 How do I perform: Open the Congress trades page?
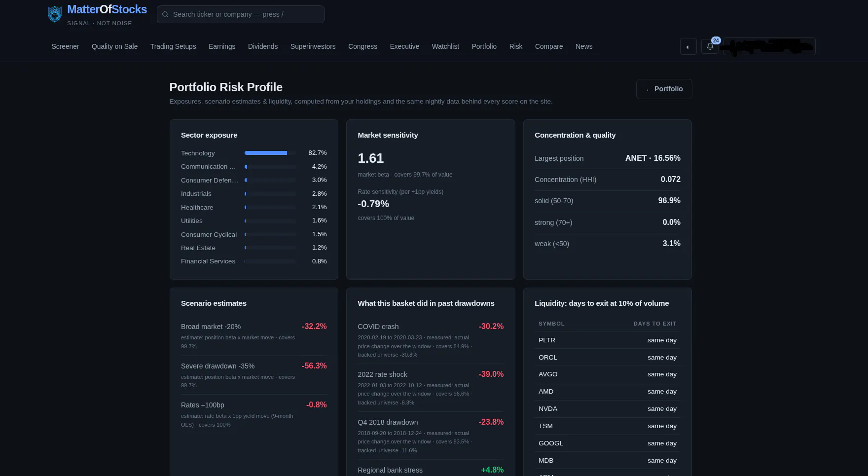click(x=362, y=46)
